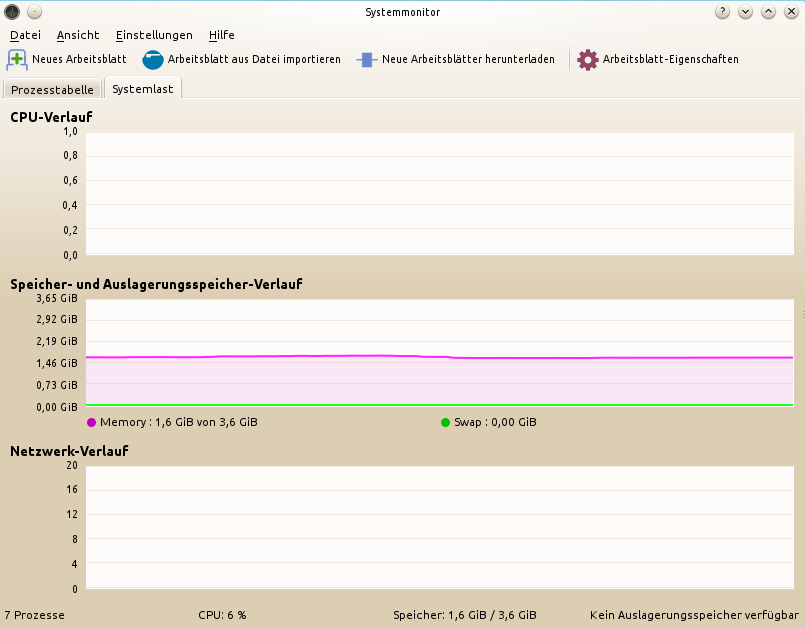
Task: Switch to the Prozesstabelle tab
Action: [x=52, y=90]
